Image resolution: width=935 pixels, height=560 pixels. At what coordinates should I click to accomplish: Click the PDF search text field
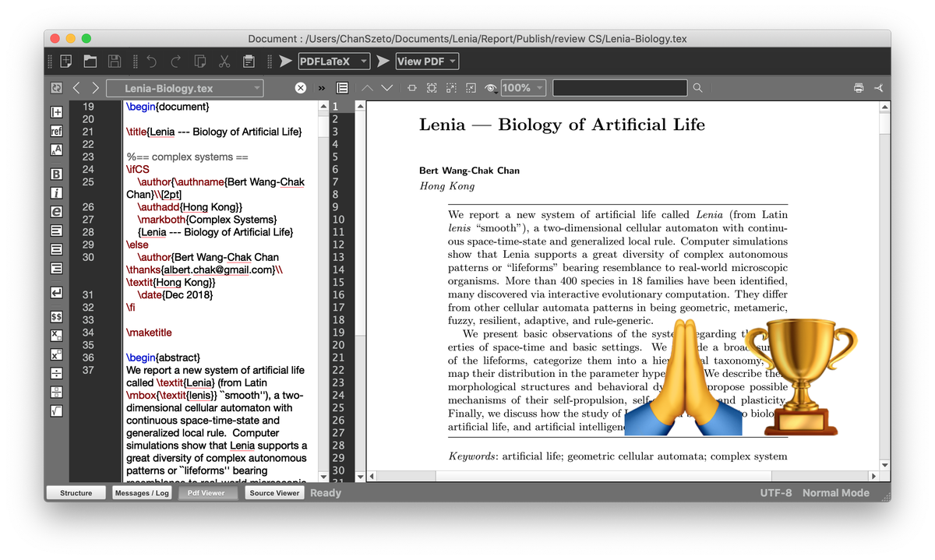(620, 88)
